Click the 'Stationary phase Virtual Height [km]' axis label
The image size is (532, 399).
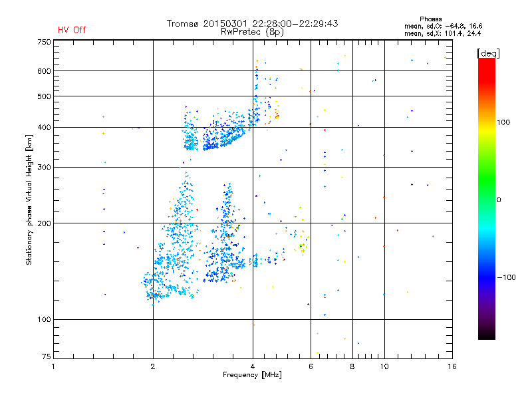click(x=29, y=199)
